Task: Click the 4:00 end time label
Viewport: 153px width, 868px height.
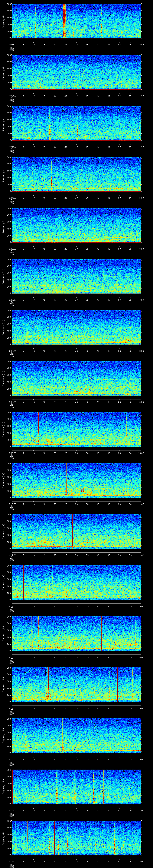Action: [x=141, y=147]
